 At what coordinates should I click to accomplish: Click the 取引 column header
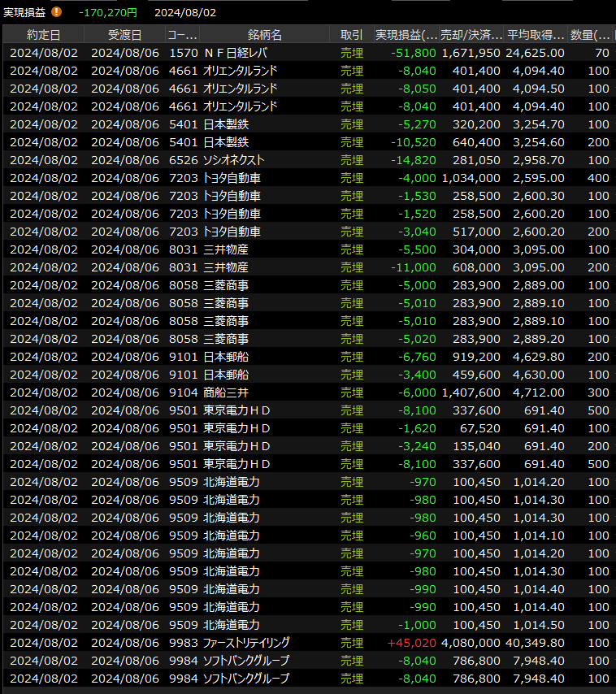click(x=352, y=34)
